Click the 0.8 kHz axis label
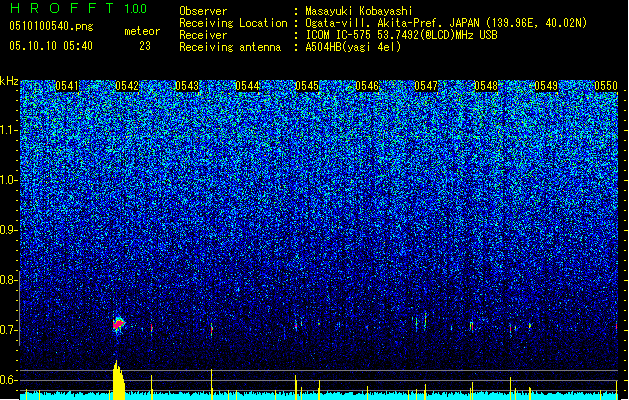The image size is (629, 400). [x=8, y=280]
